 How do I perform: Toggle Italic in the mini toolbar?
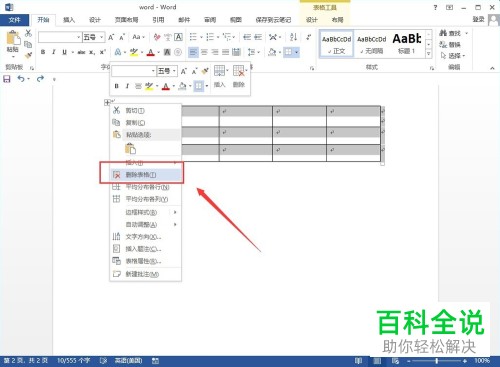[x=127, y=86]
